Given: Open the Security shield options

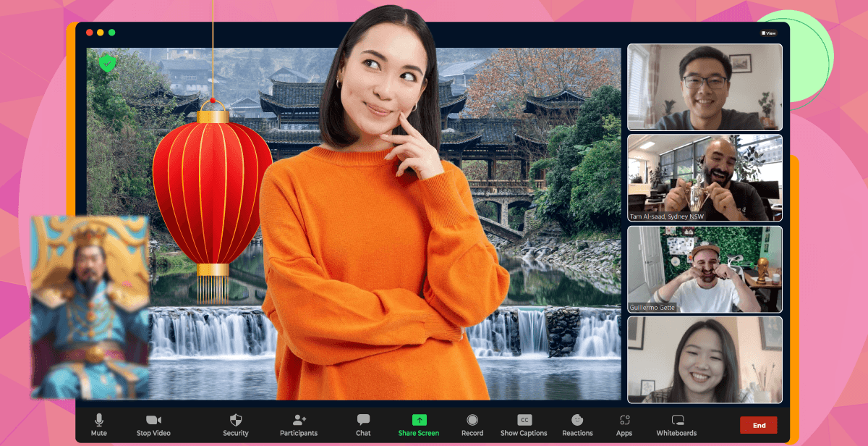Looking at the screenshot, I should click(x=236, y=424).
